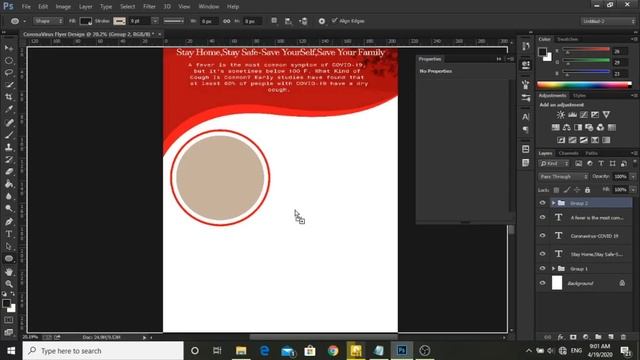The image size is (640, 360).
Task: Open the layer filter Kind dropdown
Action: [x=555, y=164]
